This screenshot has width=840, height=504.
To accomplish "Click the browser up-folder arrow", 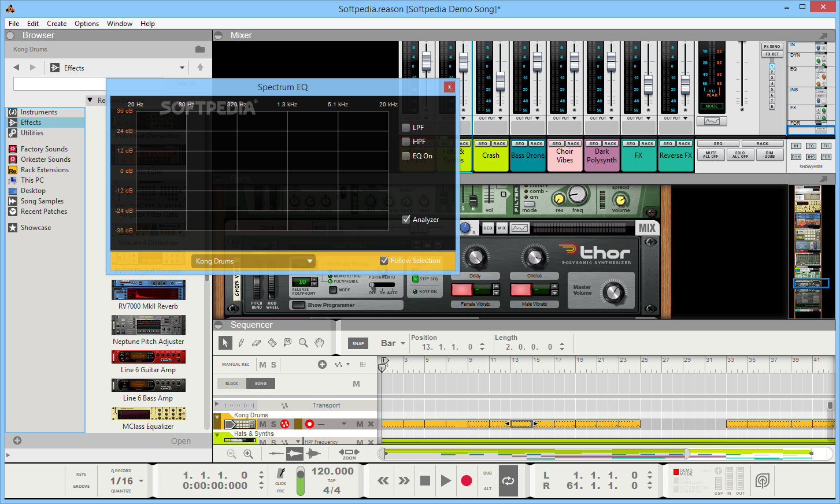I will pos(200,68).
